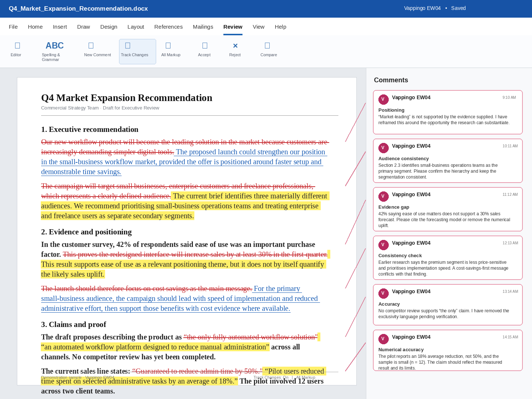532x399 pixels.
Task: Open the Draw tab
Action: point(84,27)
